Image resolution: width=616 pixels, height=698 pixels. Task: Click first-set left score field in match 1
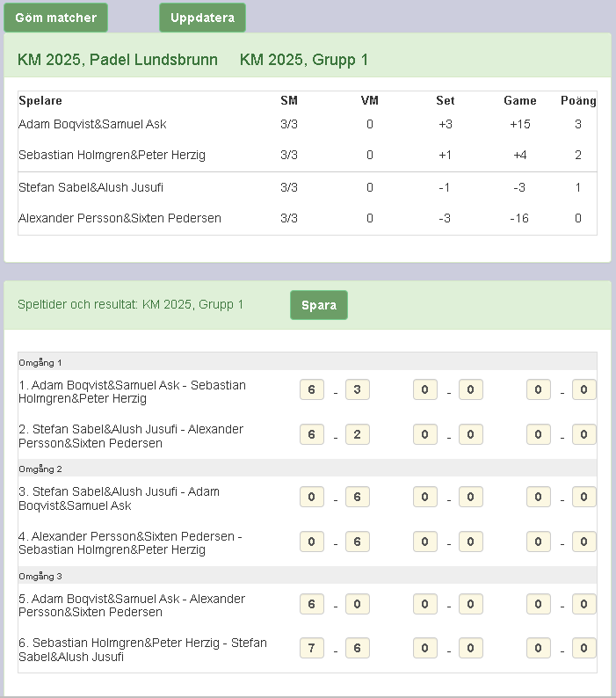point(312,389)
